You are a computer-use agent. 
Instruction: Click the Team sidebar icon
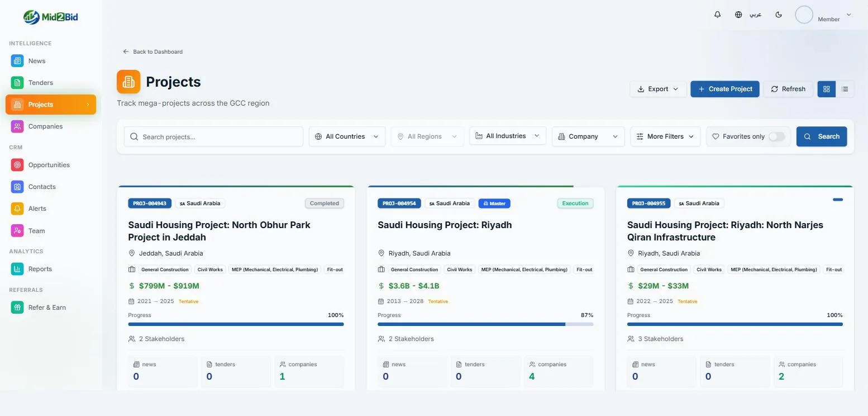point(17,230)
